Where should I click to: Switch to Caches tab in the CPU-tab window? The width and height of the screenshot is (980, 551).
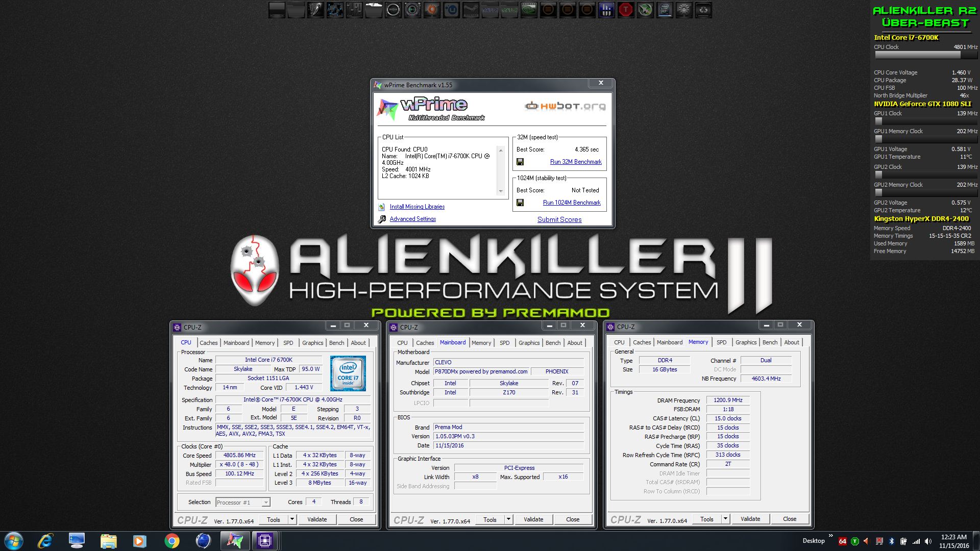coord(208,343)
